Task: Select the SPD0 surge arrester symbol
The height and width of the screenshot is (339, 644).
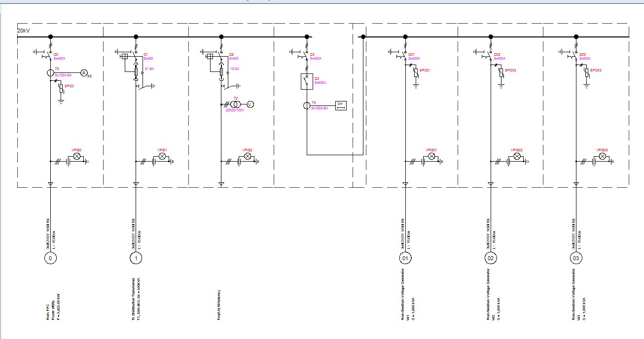Action: coord(61,88)
